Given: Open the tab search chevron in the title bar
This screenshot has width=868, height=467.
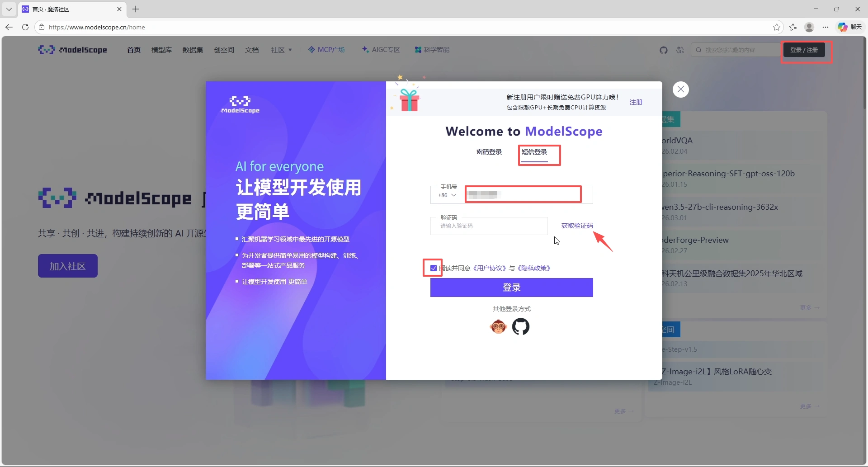Looking at the screenshot, I should 9,9.
